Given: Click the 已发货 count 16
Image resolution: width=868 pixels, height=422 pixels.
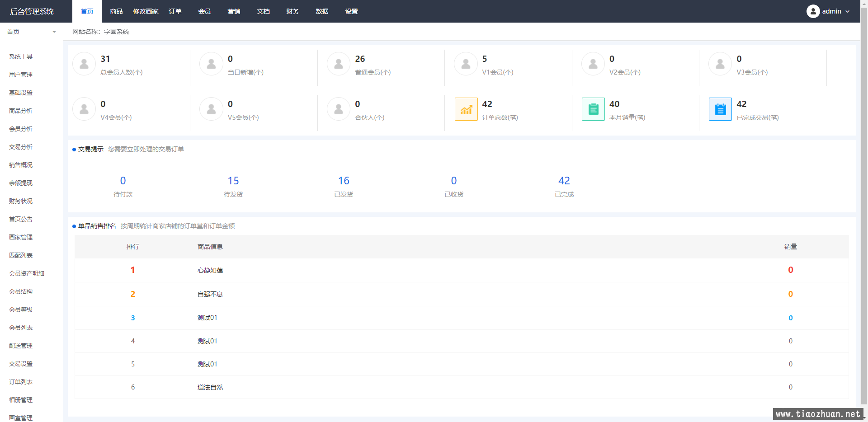Looking at the screenshot, I should [x=344, y=181].
